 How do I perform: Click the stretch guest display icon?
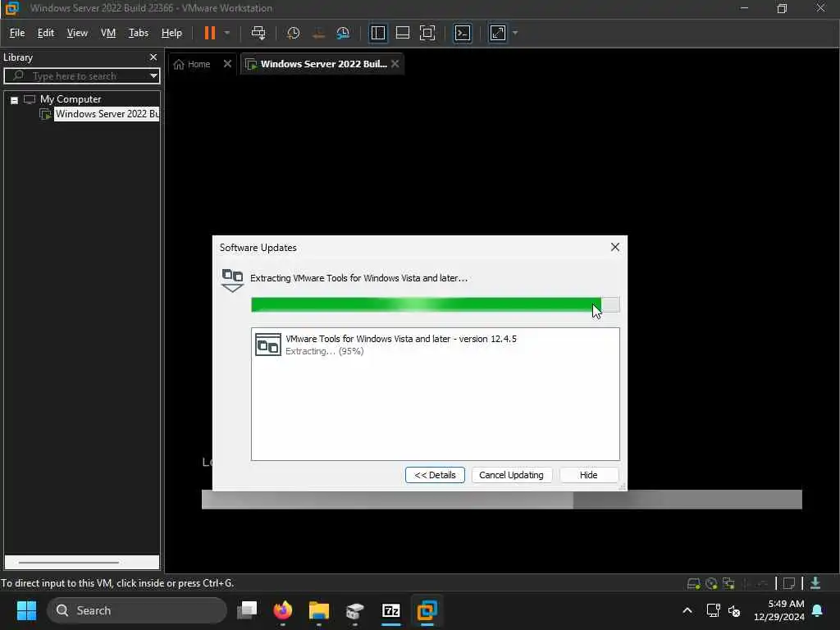click(x=498, y=33)
